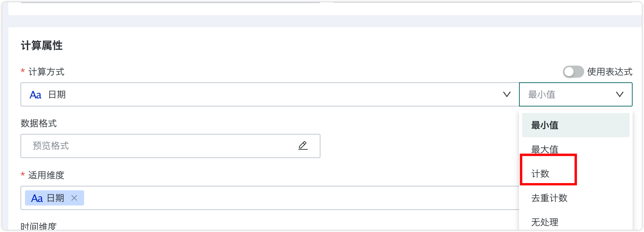Click the 使用表达式 label text
644x232 pixels.
click(610, 72)
